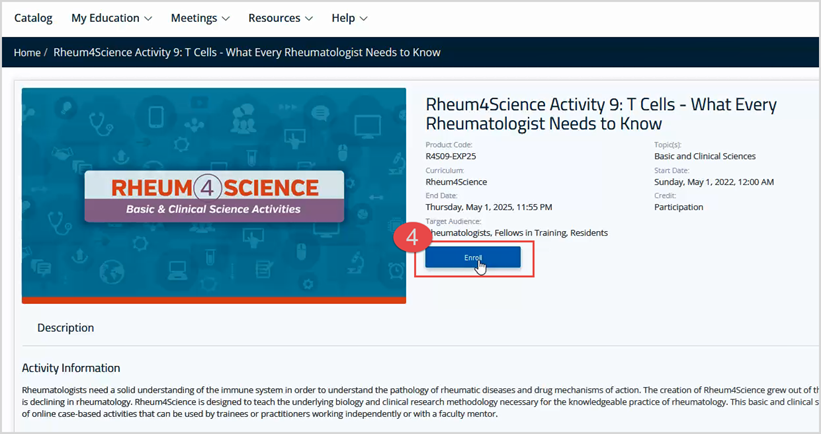Click the Rheum4Science course banner image
The width and height of the screenshot is (821, 434).
214,196
